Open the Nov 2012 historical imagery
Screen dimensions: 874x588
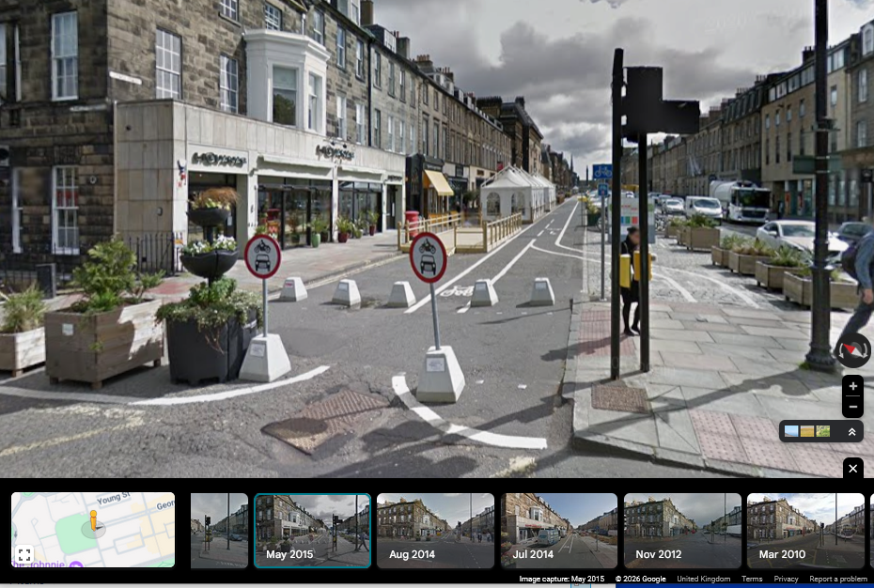[x=682, y=531]
